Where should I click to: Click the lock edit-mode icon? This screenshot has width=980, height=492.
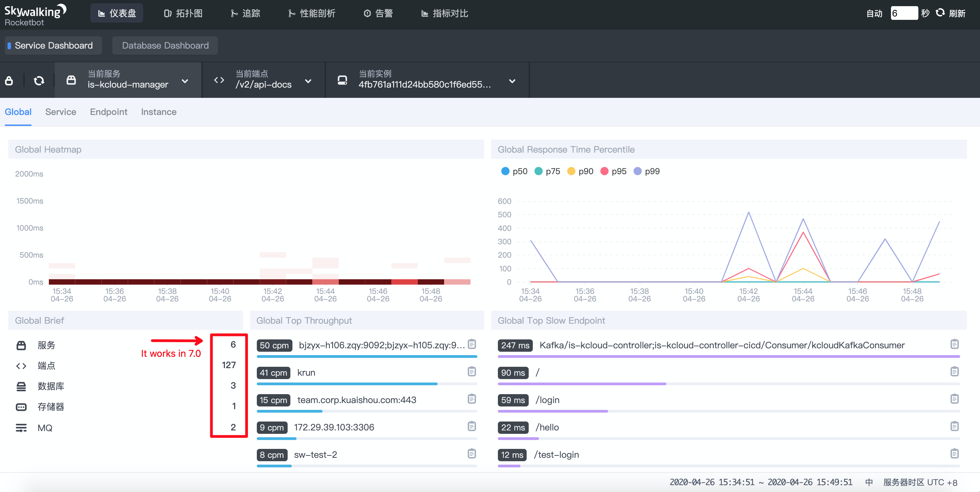tap(9, 81)
